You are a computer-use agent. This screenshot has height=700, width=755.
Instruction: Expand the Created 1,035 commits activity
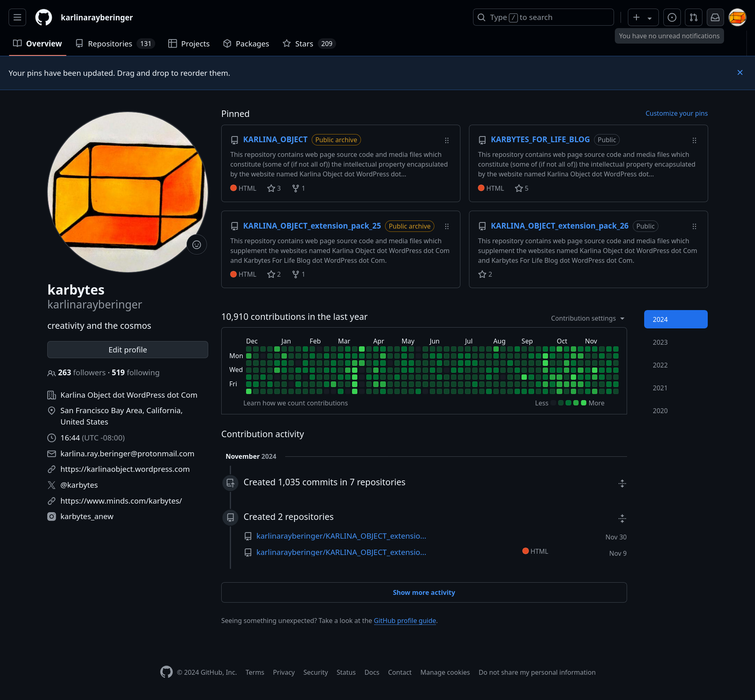click(x=622, y=484)
